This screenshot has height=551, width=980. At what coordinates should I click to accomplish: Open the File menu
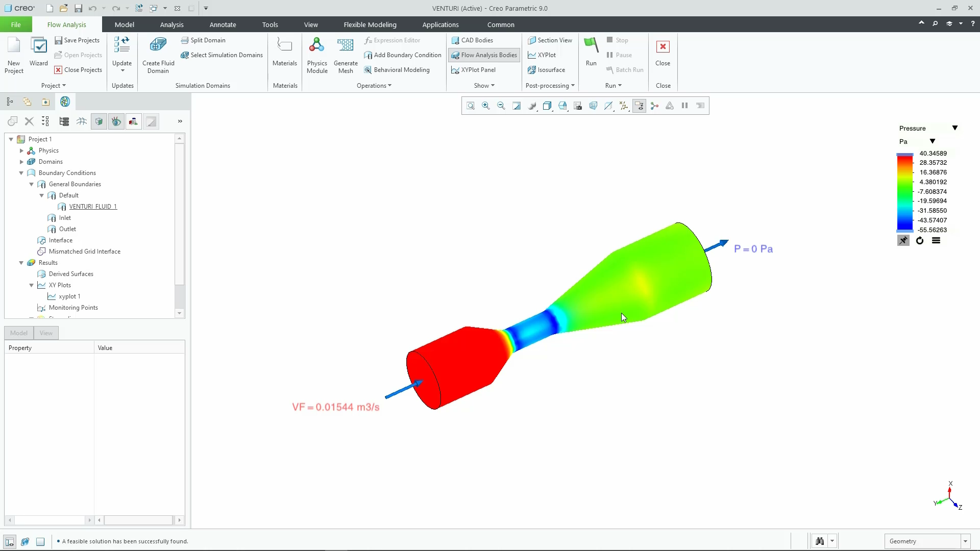coord(16,24)
